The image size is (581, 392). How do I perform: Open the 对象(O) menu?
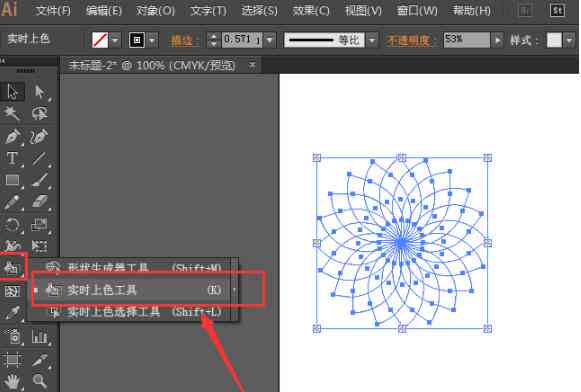(155, 10)
